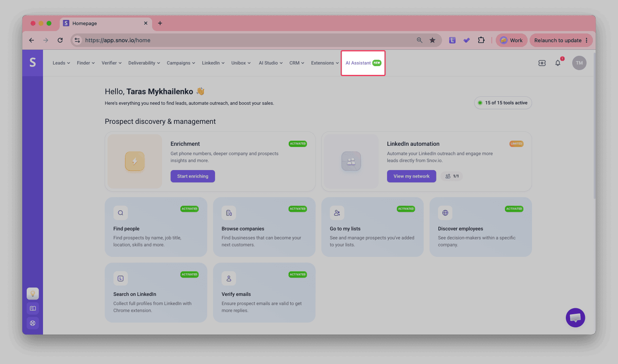Open the AI Assistant tab

pos(363,63)
